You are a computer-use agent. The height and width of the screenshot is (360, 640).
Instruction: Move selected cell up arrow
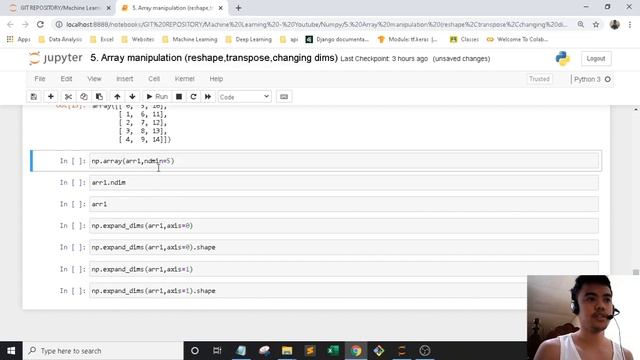tap(117, 97)
